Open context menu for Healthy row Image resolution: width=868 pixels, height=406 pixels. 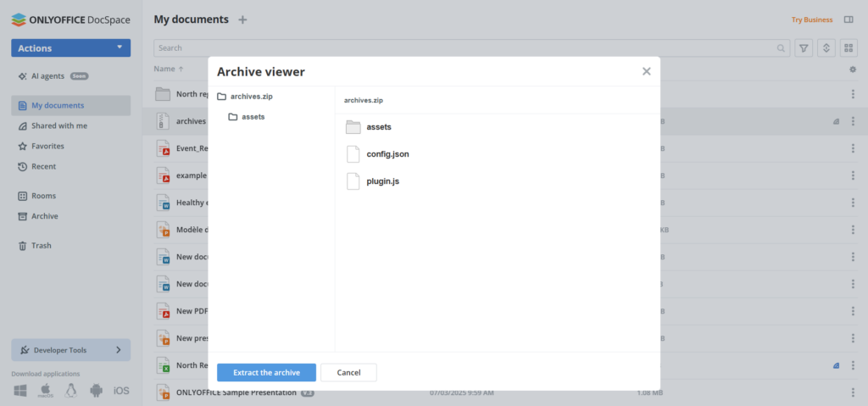853,203
